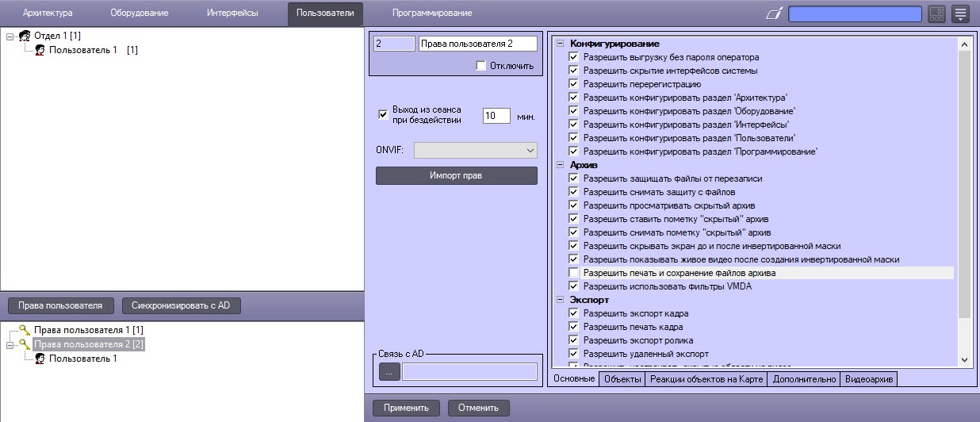Open the grid layout icon in top bar

937,13
